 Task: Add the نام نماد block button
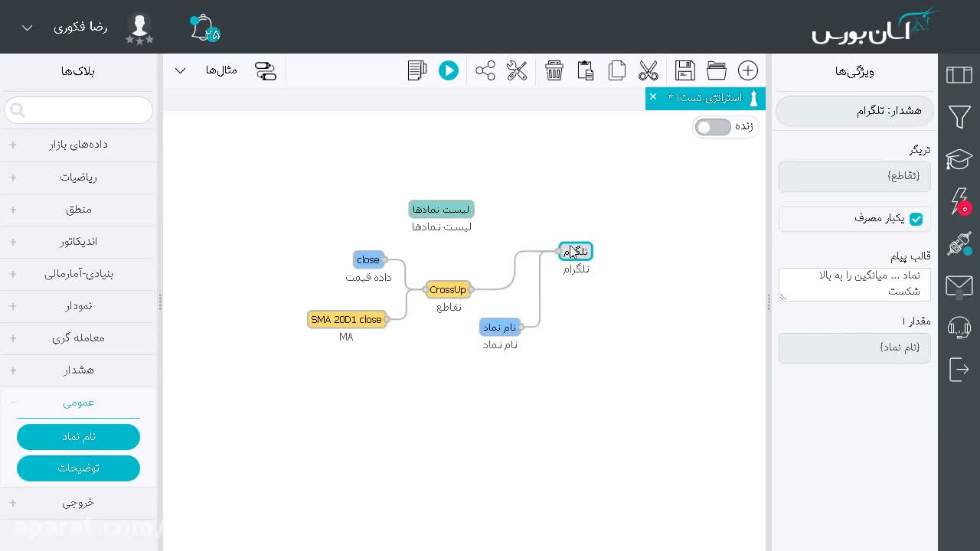[78, 436]
